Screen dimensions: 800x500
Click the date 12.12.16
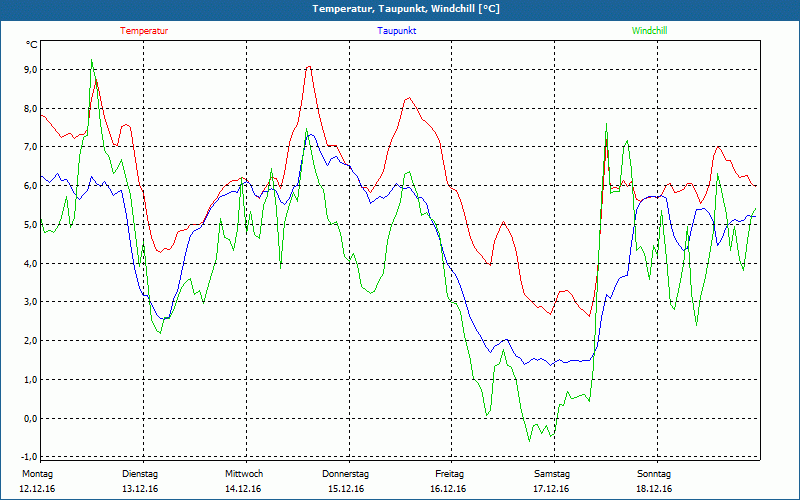(x=37, y=489)
